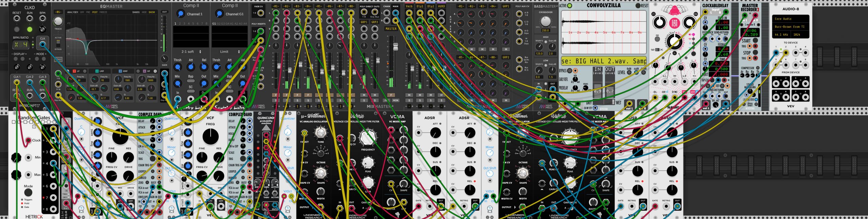
Task: Toggle the ACTIVE LED on Convolvzilla
Action: [570, 6]
